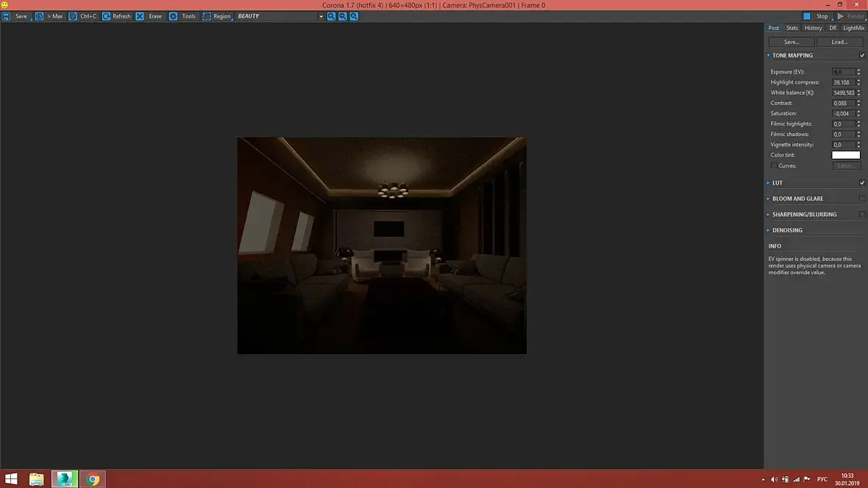The image size is (868, 488).
Task: Click the Saturation spinner arrows
Action: point(858,113)
